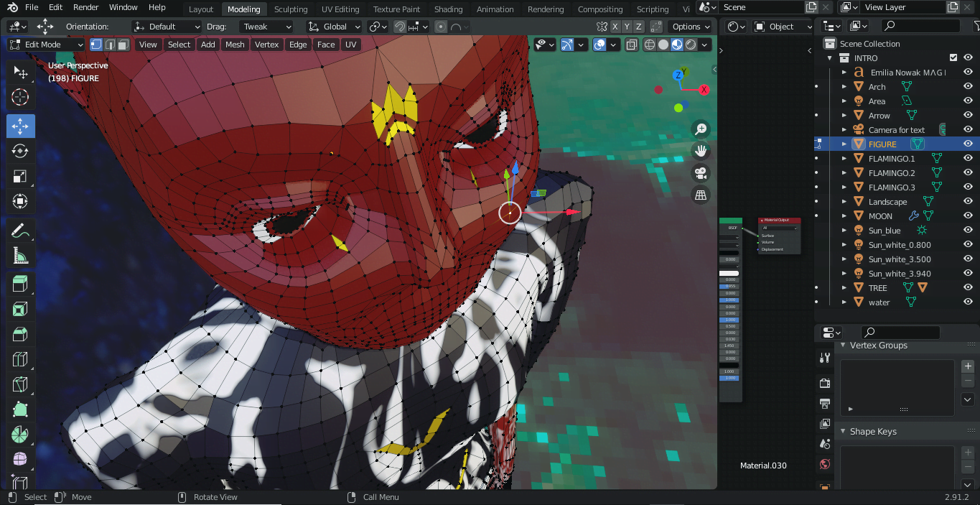Click the pan hand viewport icon
This screenshot has width=980, height=505.
(701, 151)
